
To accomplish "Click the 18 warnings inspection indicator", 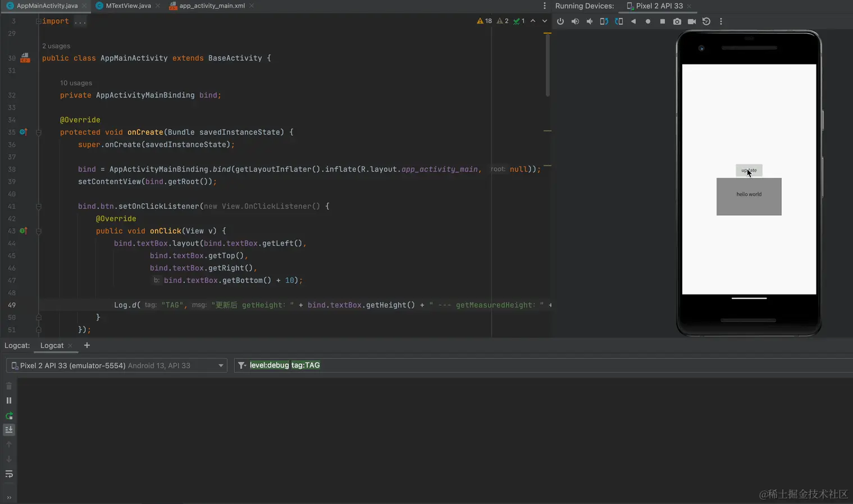I will point(484,21).
